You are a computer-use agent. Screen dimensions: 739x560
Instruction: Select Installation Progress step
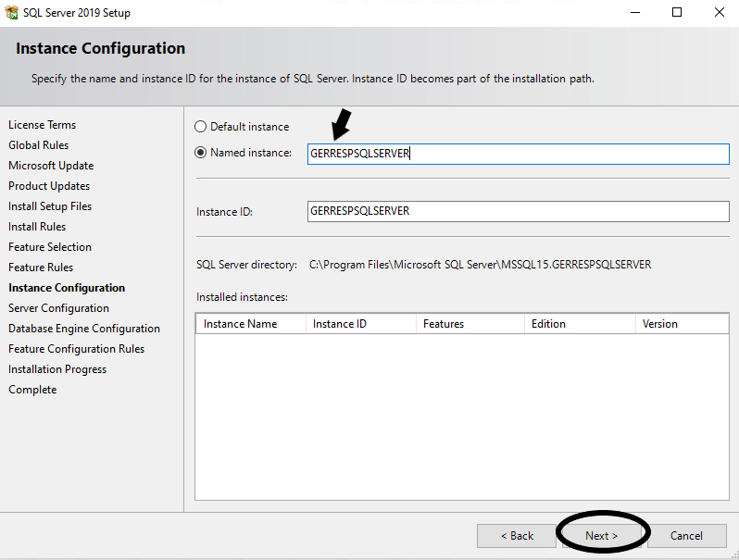pyautogui.click(x=57, y=369)
